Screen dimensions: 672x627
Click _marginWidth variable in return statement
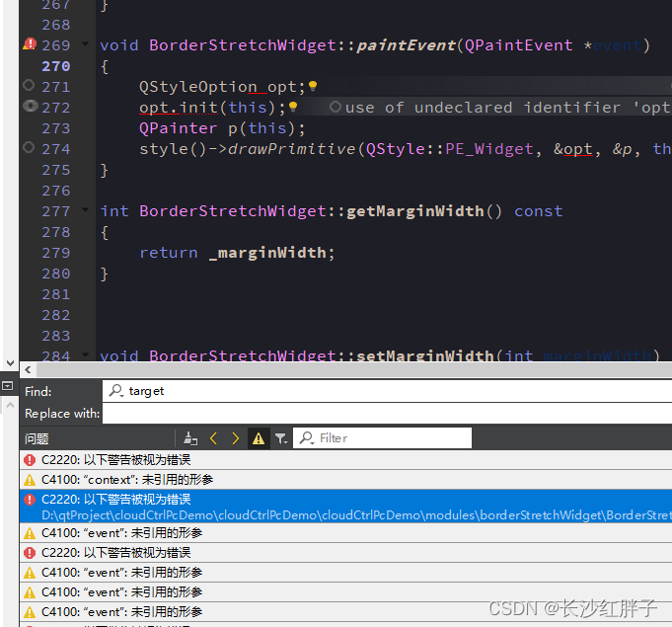point(267,253)
